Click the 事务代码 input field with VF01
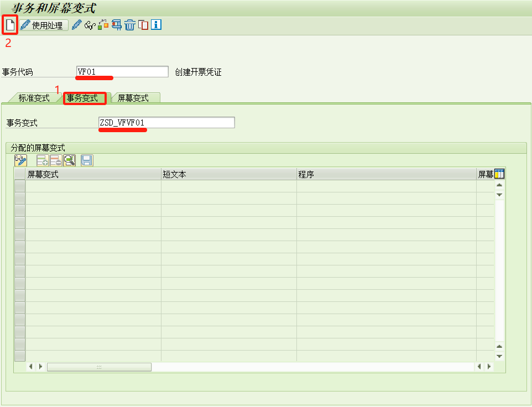The image size is (532, 407). click(122, 71)
